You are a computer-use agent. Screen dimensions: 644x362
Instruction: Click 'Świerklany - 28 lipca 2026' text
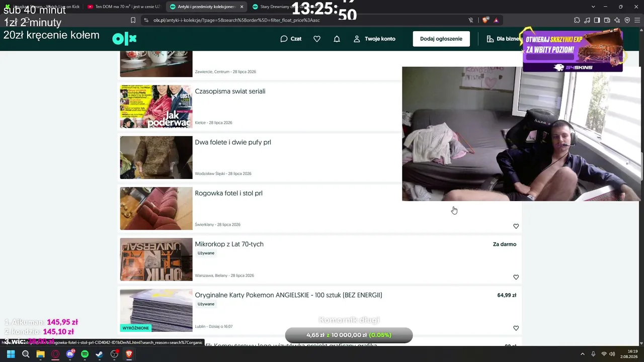click(217, 225)
